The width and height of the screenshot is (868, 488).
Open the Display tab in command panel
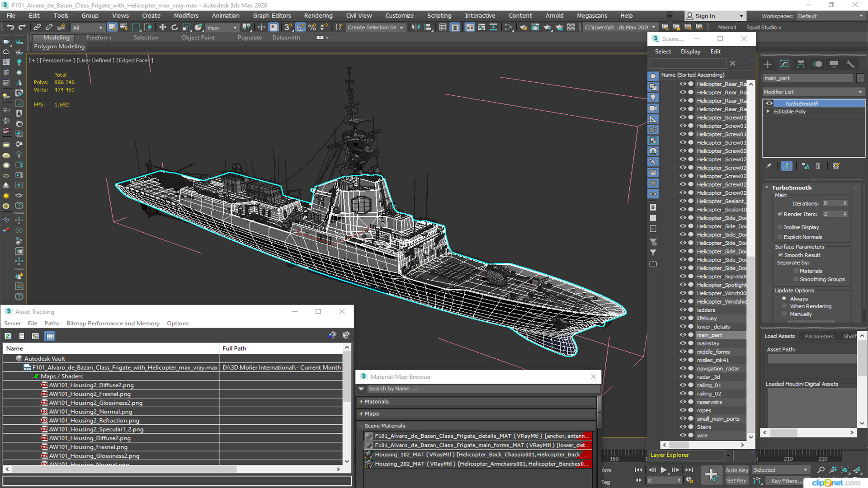pos(834,64)
